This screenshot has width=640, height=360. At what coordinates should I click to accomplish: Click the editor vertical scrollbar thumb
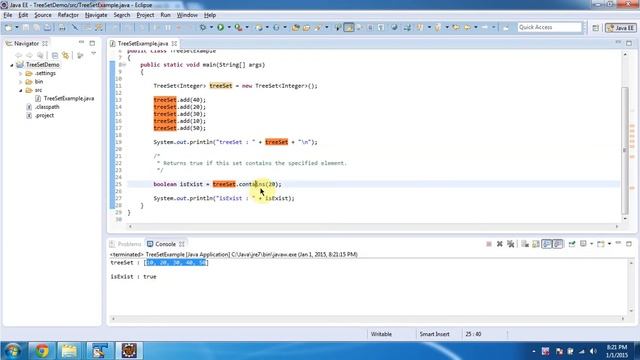point(624,151)
